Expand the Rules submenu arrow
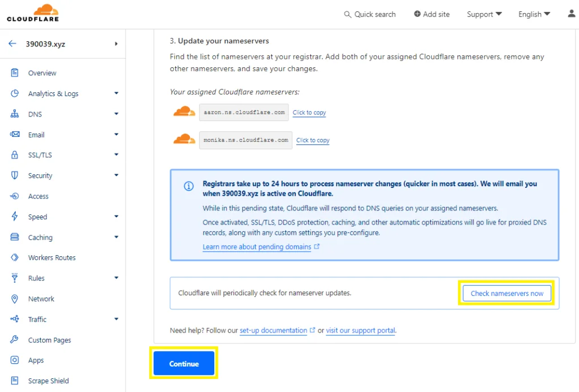579x392 pixels. tap(116, 278)
